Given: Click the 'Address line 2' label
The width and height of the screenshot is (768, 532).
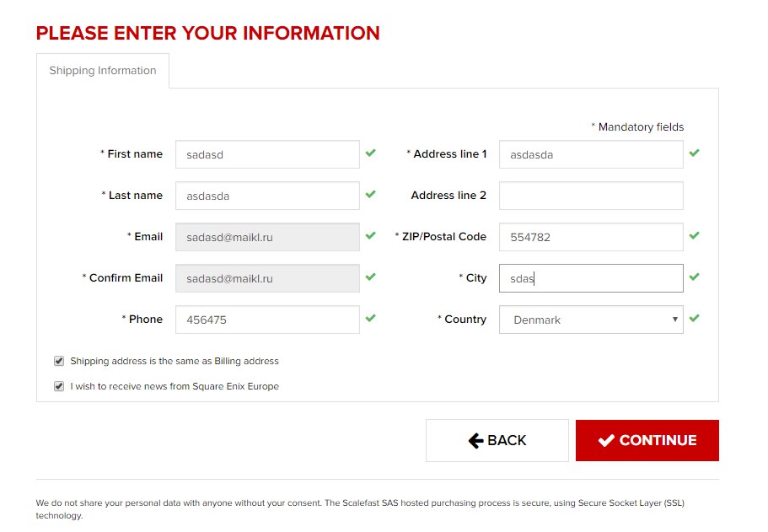Looking at the screenshot, I should pos(448,195).
